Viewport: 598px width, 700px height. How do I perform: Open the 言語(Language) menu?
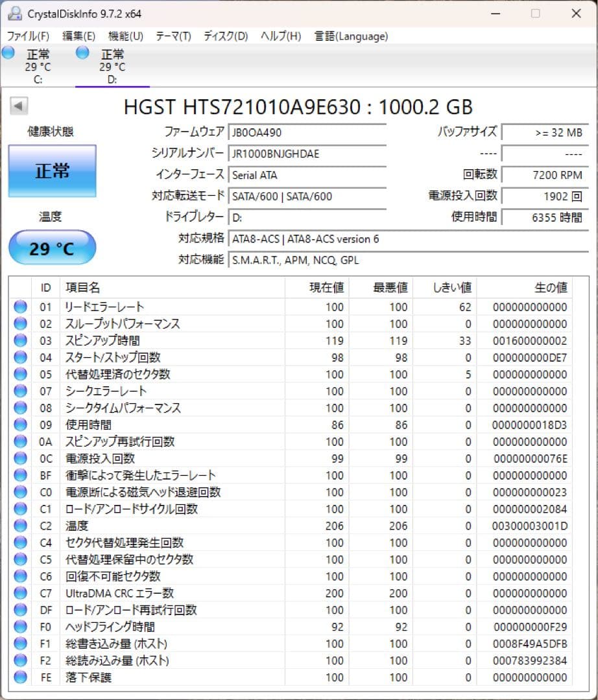pyautogui.click(x=351, y=36)
